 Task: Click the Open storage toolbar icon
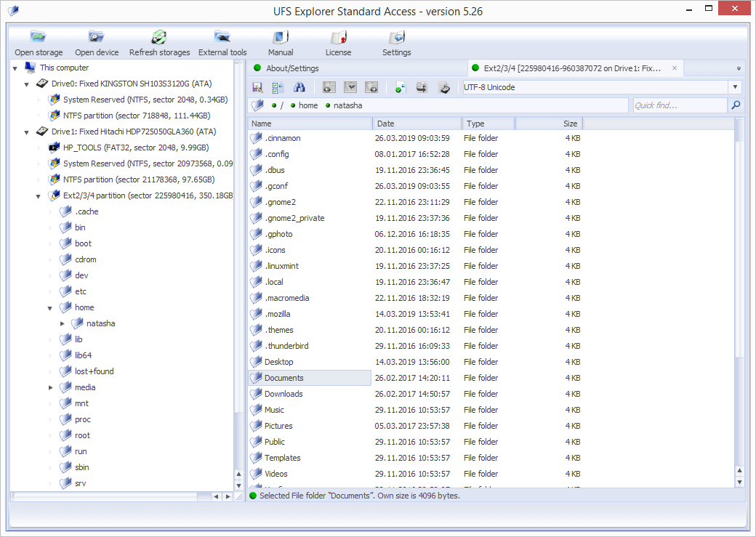(x=39, y=38)
